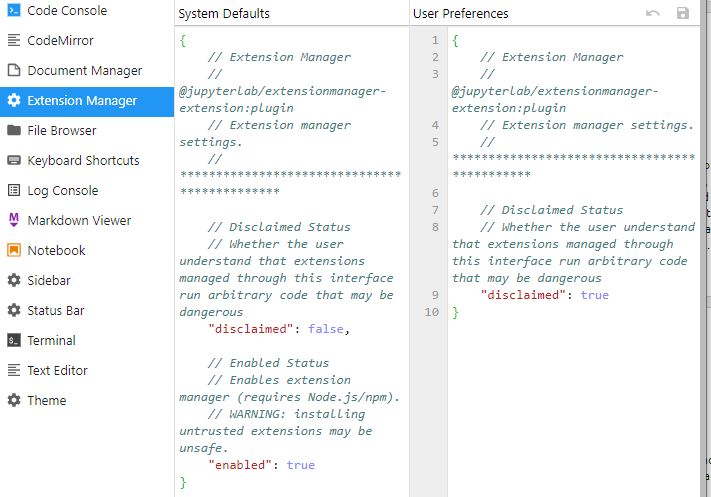Click the undo arrow in User Preferences
The height and width of the screenshot is (497, 711).
(653, 14)
